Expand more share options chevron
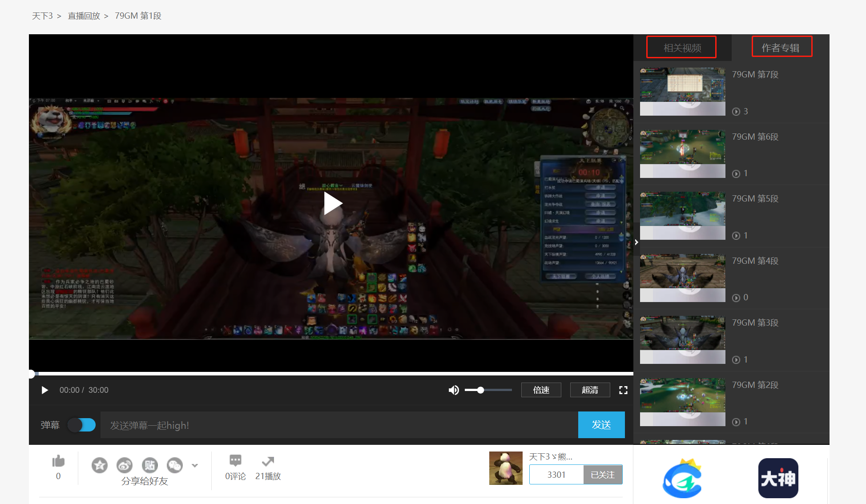The width and height of the screenshot is (866, 504). coord(195,465)
